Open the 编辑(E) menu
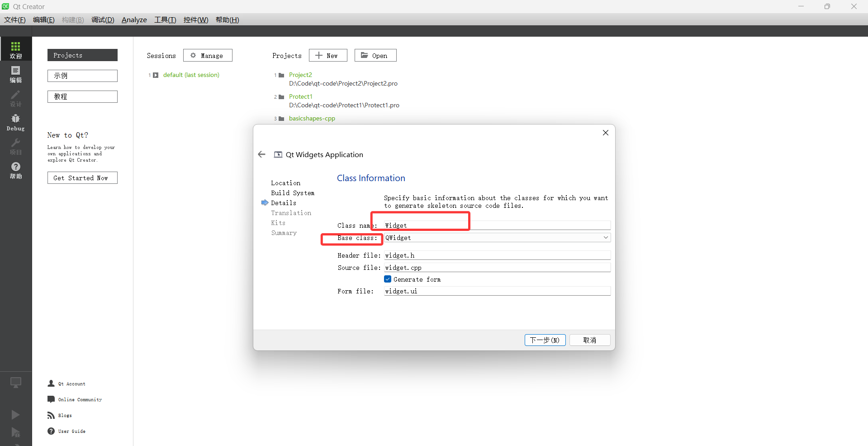This screenshot has width=868, height=446. [x=44, y=19]
